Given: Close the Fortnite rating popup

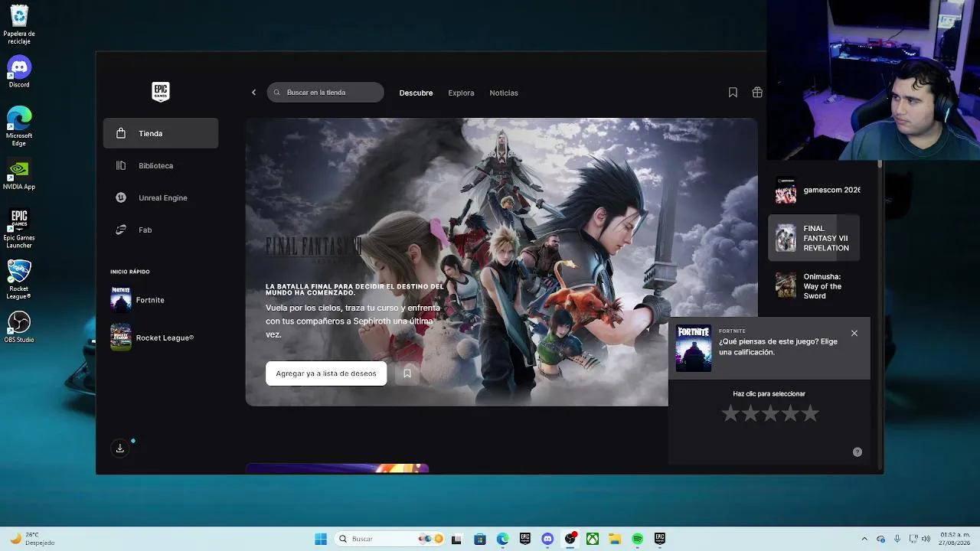Looking at the screenshot, I should pos(854,333).
